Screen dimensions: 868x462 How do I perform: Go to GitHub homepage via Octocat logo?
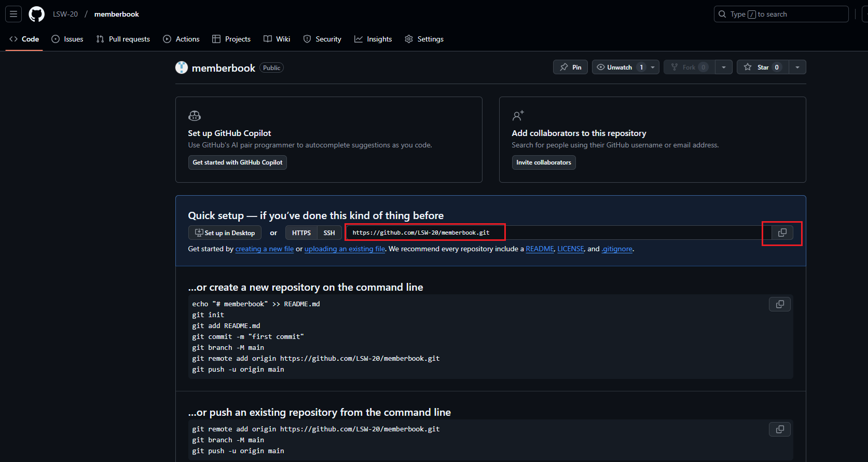pyautogui.click(x=36, y=14)
